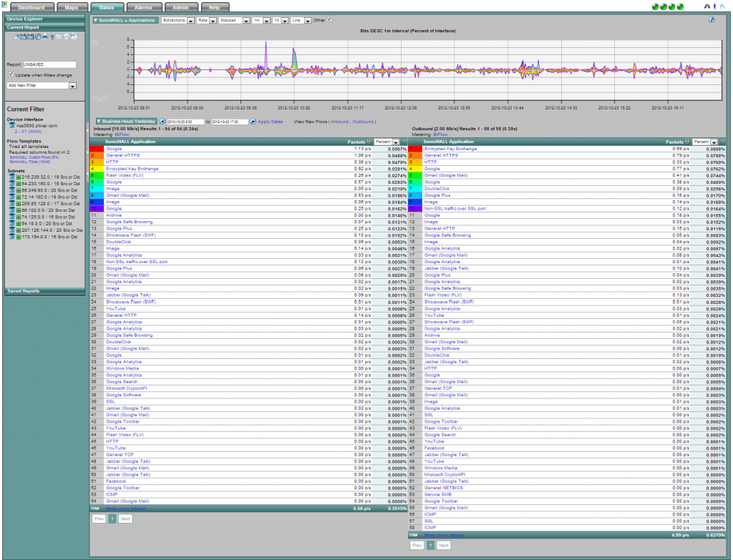Open the Status tab
The image size is (733, 560).
pos(107,7)
